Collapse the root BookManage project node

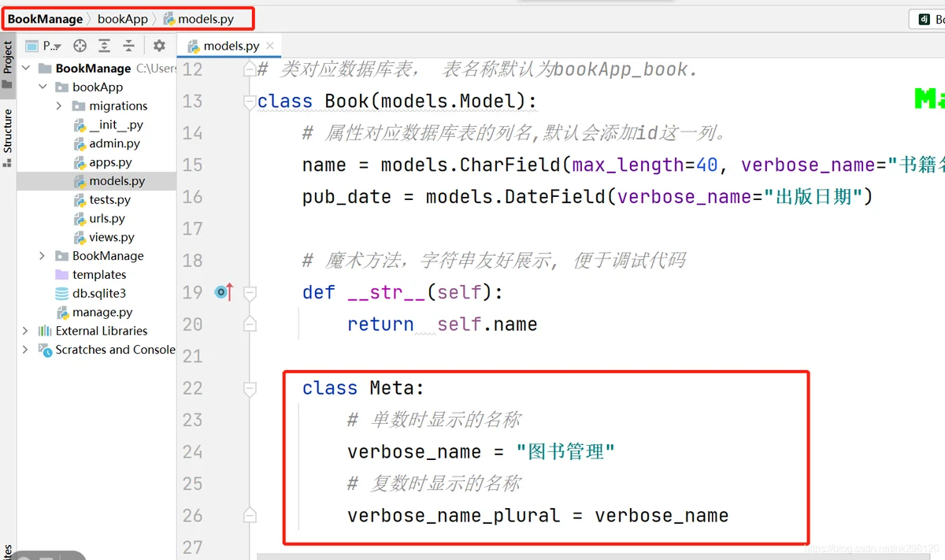pyautogui.click(x=26, y=69)
